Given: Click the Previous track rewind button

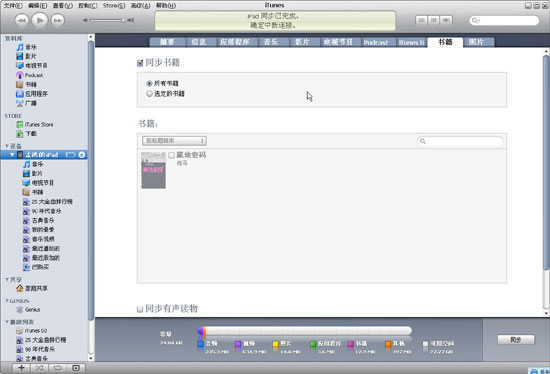Looking at the screenshot, I should pyautogui.click(x=21, y=20).
